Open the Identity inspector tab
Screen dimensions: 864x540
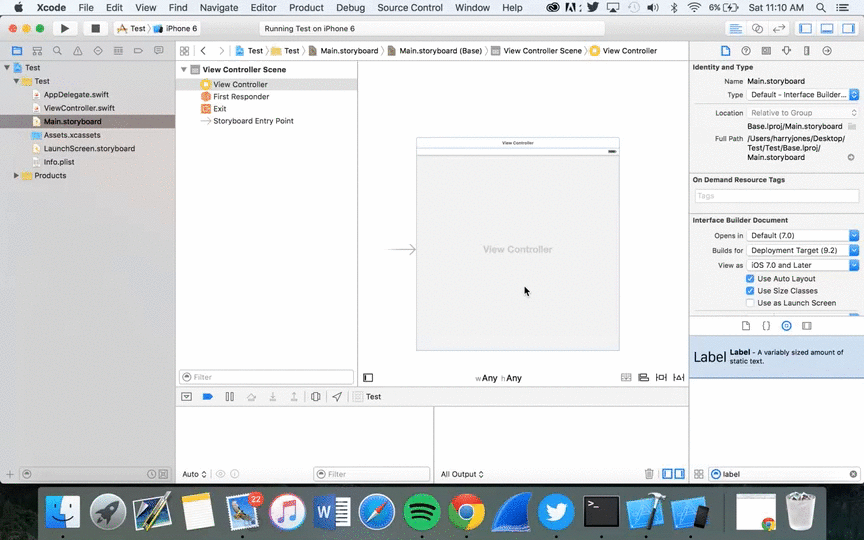pos(766,51)
